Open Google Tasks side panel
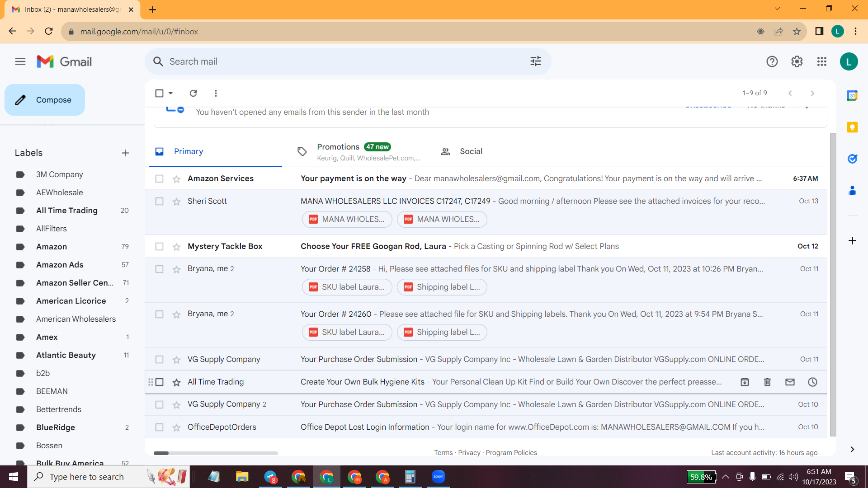Image resolution: width=868 pixels, height=488 pixels. pos(852,159)
